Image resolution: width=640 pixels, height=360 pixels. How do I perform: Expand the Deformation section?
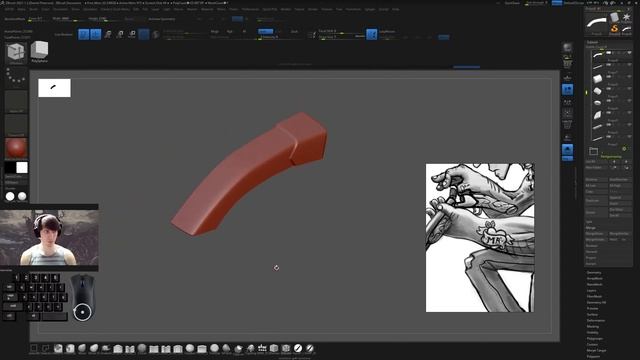(x=596, y=320)
